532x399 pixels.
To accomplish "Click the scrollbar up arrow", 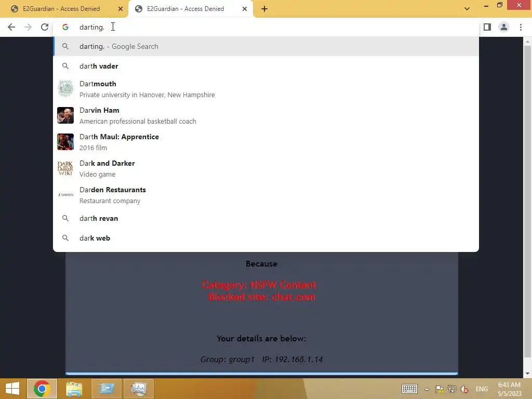I will coord(527,42).
